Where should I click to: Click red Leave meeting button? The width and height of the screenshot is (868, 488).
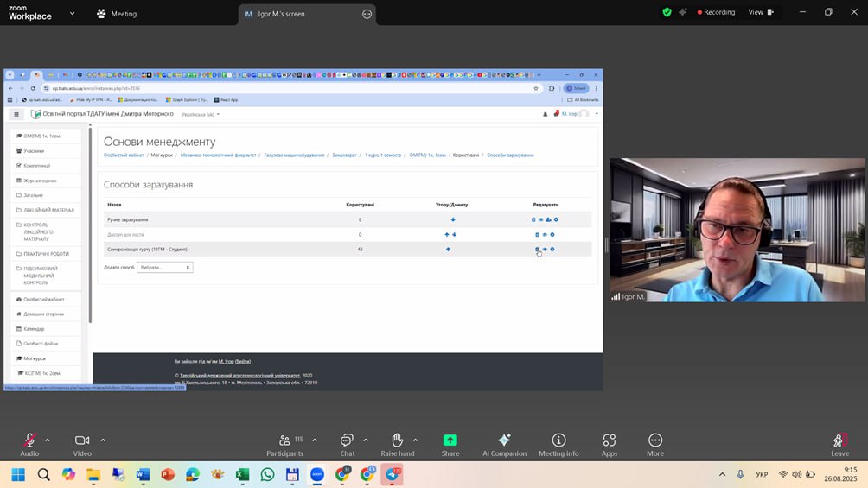pyautogui.click(x=839, y=441)
